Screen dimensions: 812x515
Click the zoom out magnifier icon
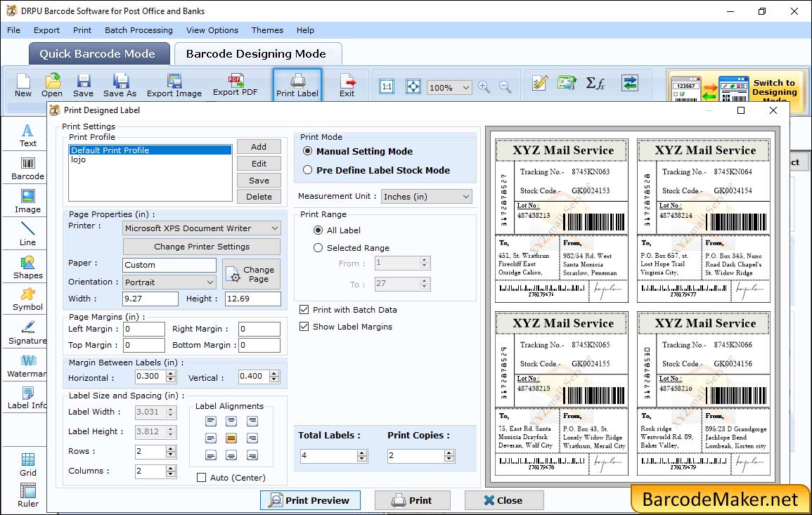505,86
